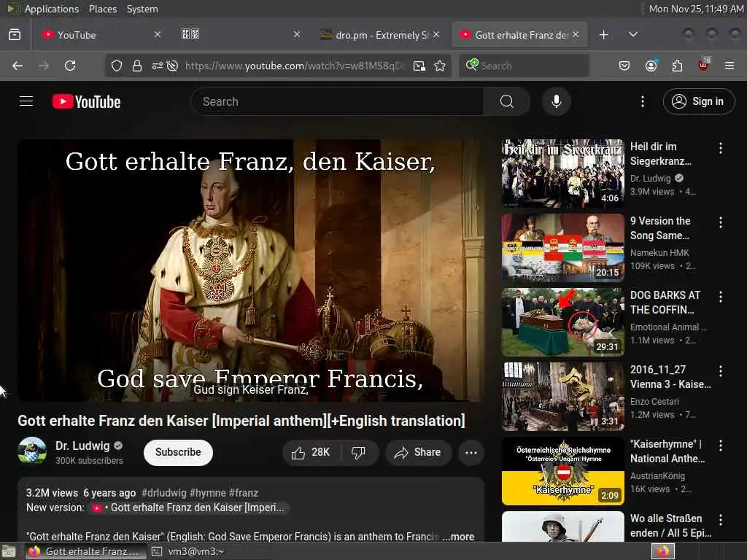Go to the YouTube home logo

click(86, 101)
